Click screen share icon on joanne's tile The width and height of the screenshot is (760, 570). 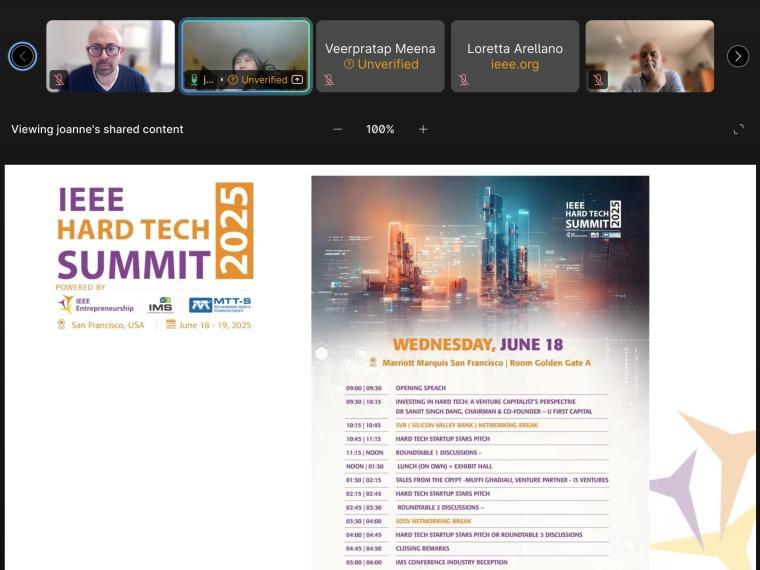click(x=298, y=79)
